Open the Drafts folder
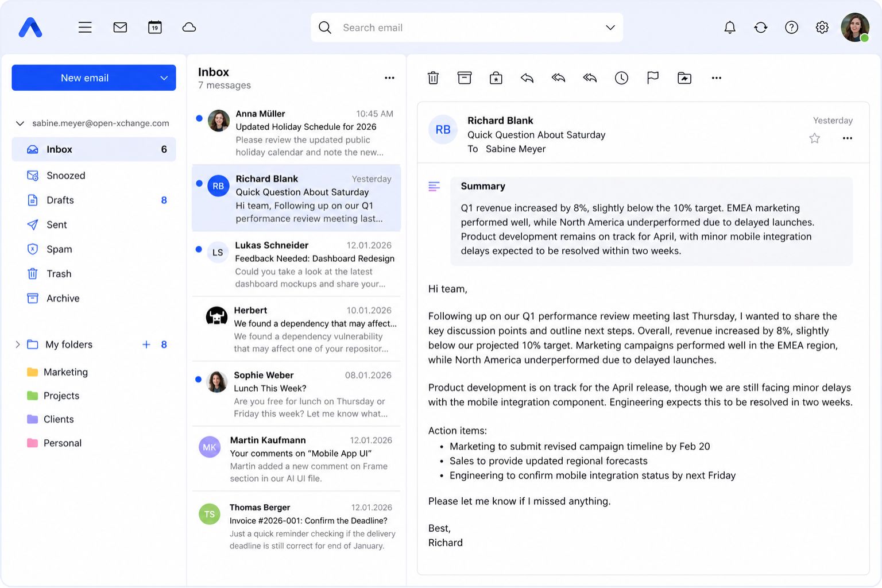The height and width of the screenshot is (588, 882). coord(60,200)
